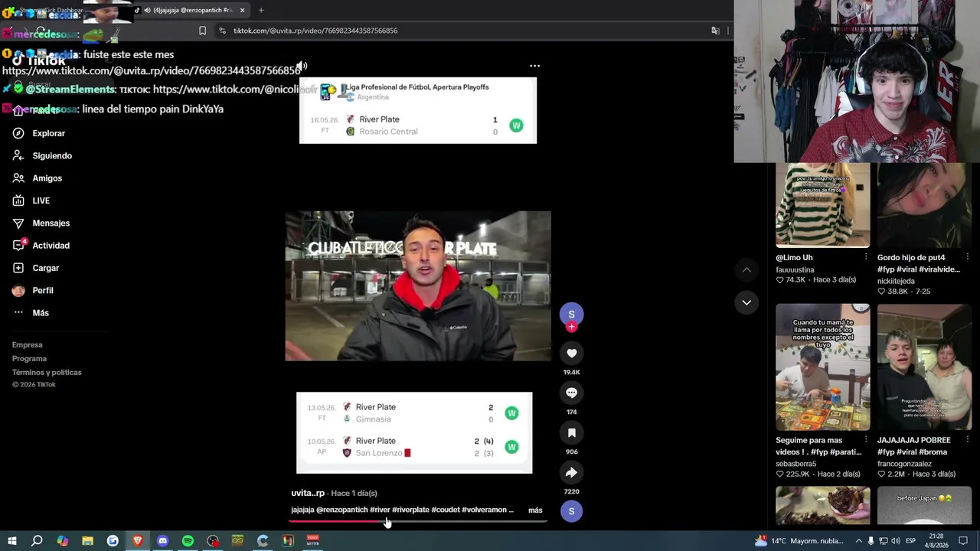Open the Programa footer link

coord(29,359)
